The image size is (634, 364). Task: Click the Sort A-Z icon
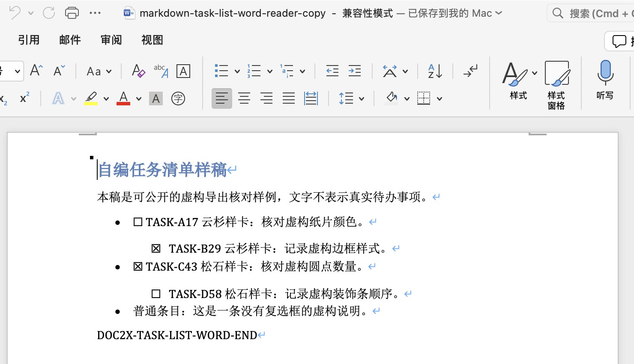(x=435, y=71)
